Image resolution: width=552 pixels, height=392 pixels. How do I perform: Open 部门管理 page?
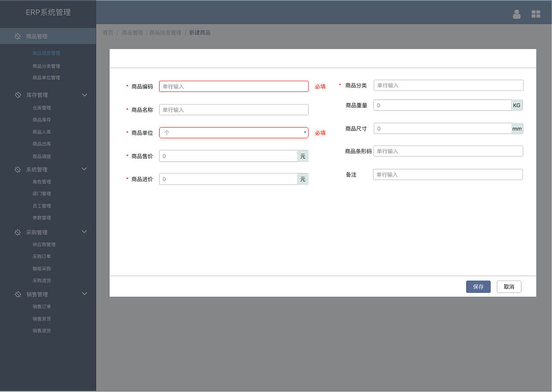(42, 194)
